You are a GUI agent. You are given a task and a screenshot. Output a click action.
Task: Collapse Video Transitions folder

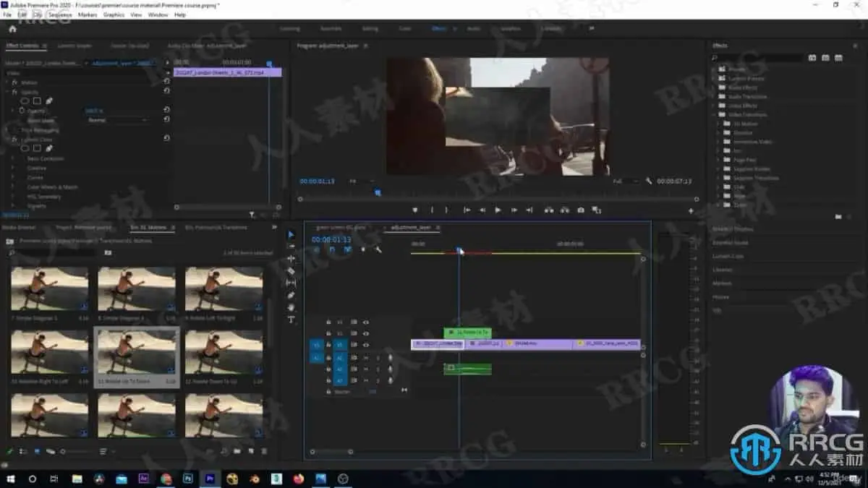pyautogui.click(x=715, y=114)
